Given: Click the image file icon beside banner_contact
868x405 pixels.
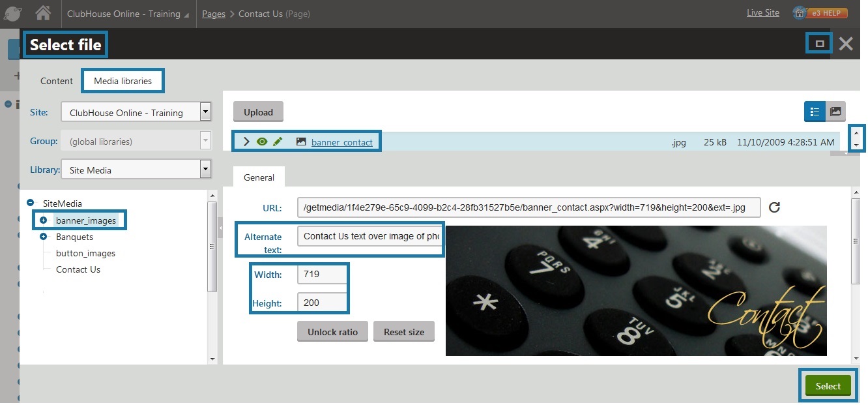Looking at the screenshot, I should click(x=301, y=142).
